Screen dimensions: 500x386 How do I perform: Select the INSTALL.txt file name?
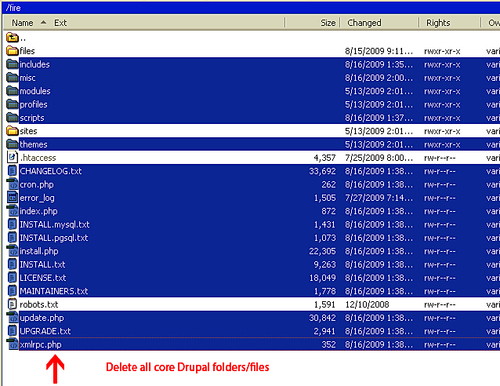click(42, 264)
